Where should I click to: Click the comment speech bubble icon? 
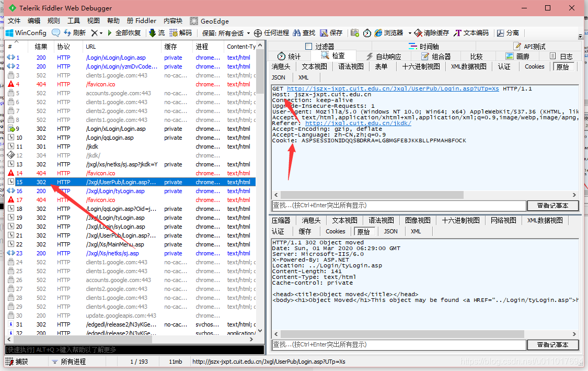point(56,33)
